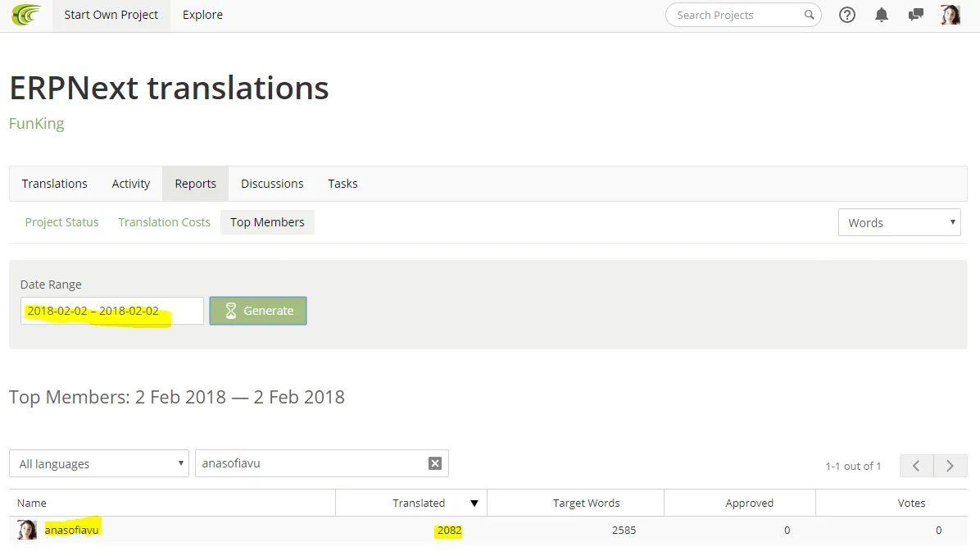
Task: Sort by Translated column arrow
Action: (x=474, y=504)
